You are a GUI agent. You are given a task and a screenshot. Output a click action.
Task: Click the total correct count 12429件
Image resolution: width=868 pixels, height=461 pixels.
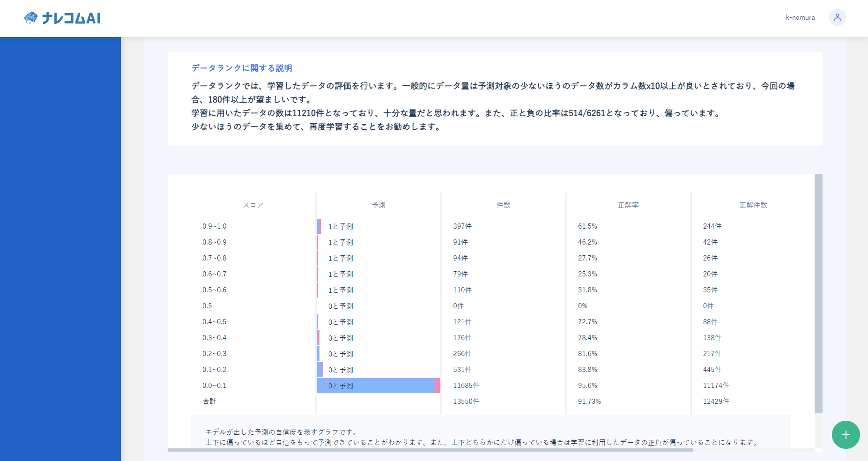click(716, 402)
